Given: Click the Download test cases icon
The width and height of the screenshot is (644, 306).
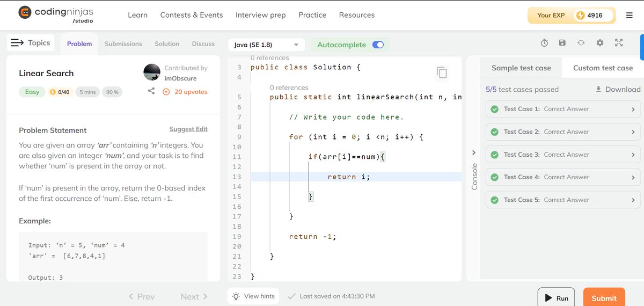Looking at the screenshot, I should (x=598, y=89).
